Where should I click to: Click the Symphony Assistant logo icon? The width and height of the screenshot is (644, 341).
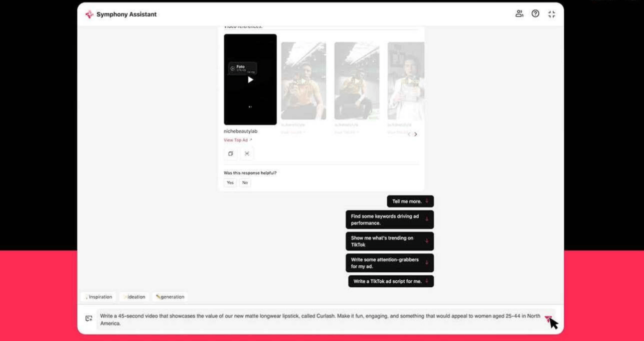click(89, 14)
